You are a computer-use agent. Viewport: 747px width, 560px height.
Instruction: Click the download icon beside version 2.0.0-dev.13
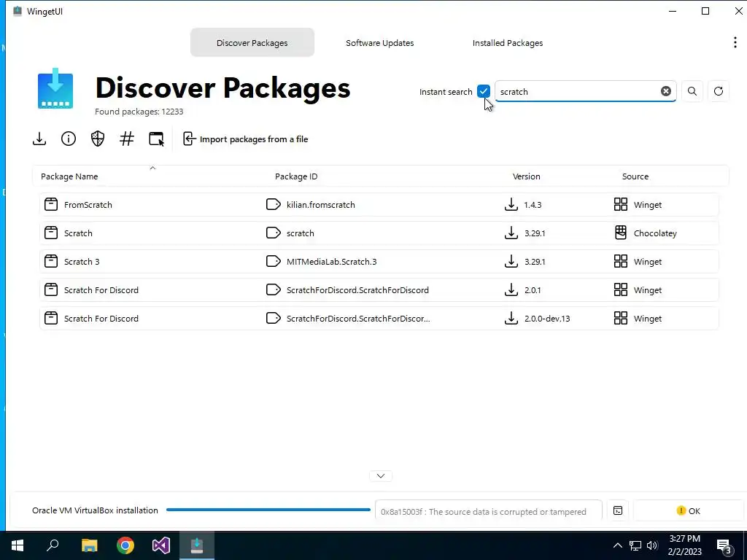511,319
